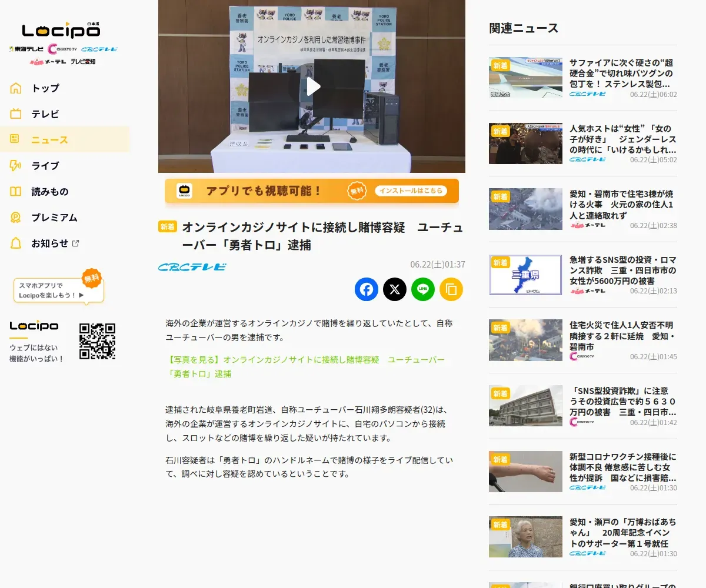Viewport: 706px width, 588px height.
Task: Open the 住宅火災で住人1人安否不明 article
Action: (x=623, y=336)
